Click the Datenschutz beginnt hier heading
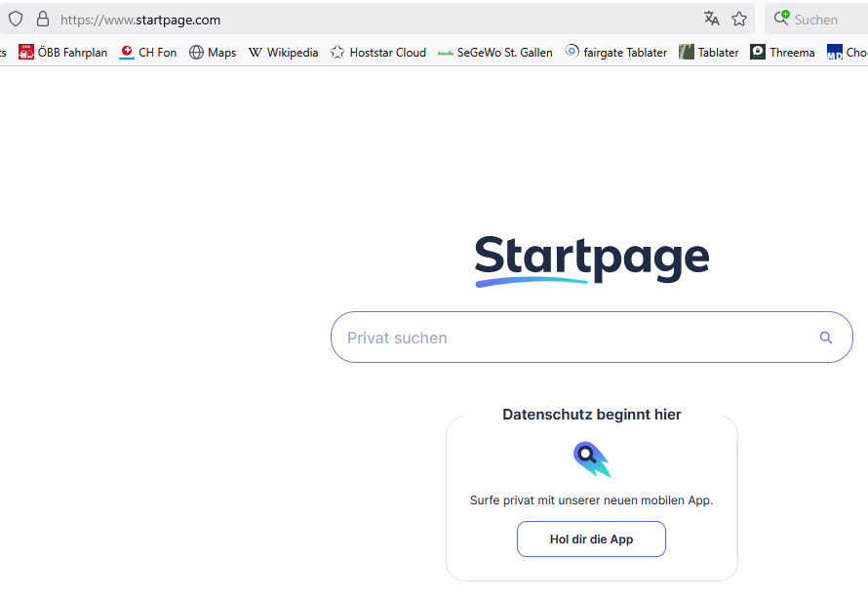 pos(592,415)
